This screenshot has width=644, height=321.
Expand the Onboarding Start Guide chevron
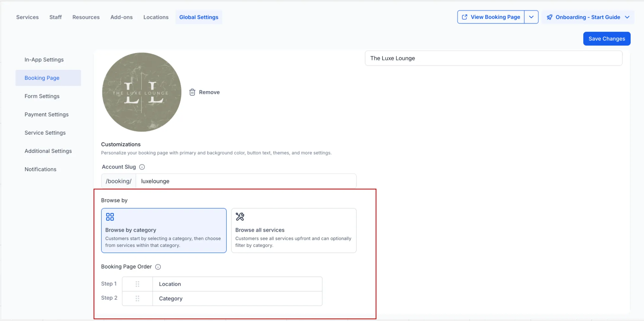pyautogui.click(x=627, y=17)
